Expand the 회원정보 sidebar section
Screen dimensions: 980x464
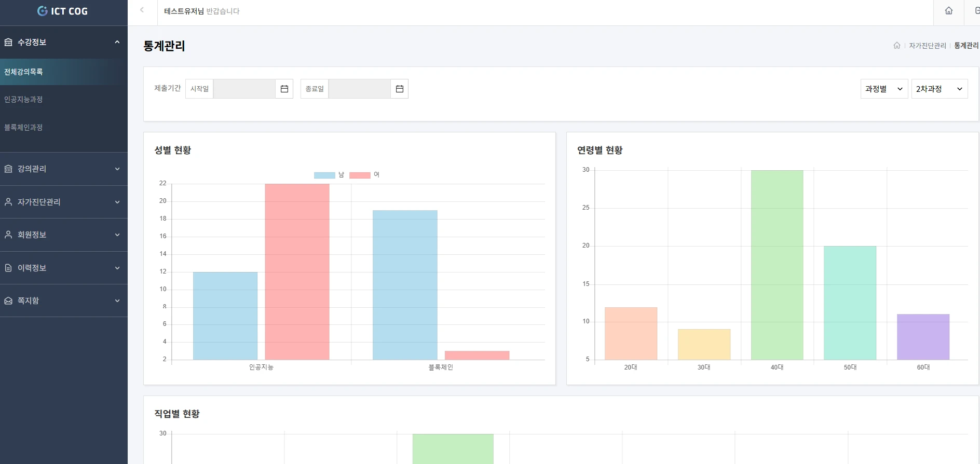[63, 235]
